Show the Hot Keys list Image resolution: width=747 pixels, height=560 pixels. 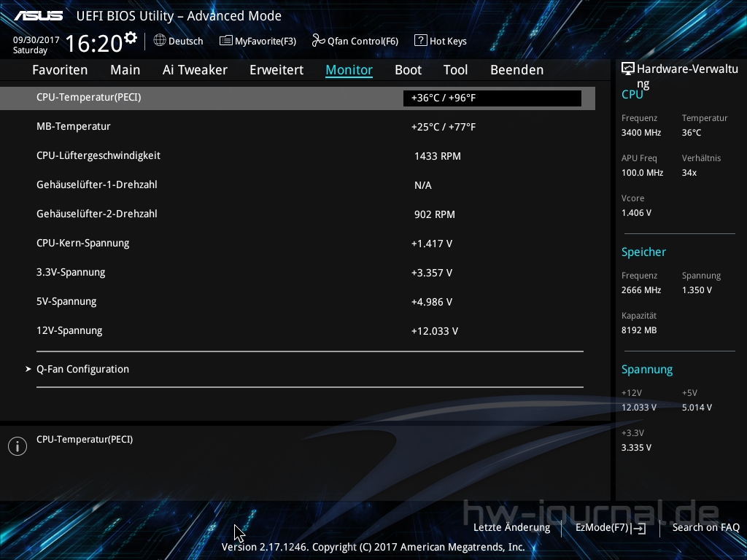pos(441,41)
